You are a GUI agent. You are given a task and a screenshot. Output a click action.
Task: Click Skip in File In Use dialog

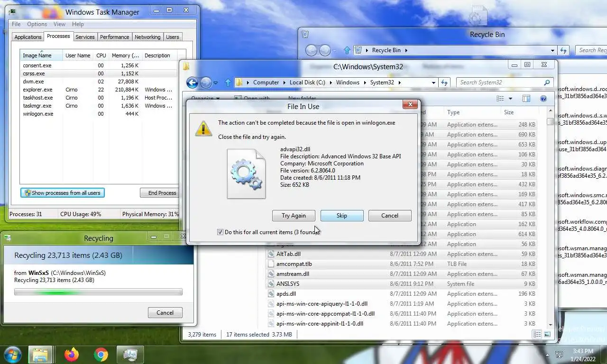[342, 216]
